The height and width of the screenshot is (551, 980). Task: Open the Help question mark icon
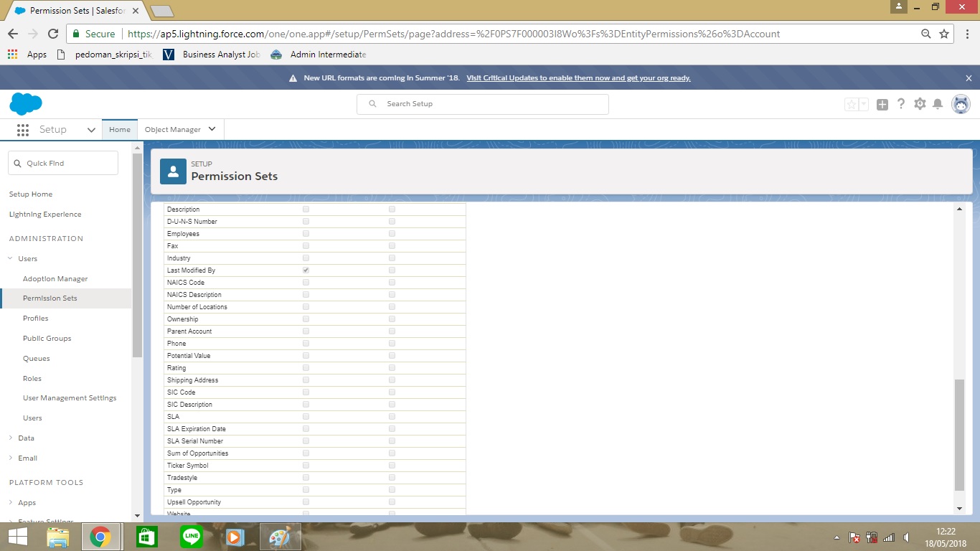tap(901, 104)
